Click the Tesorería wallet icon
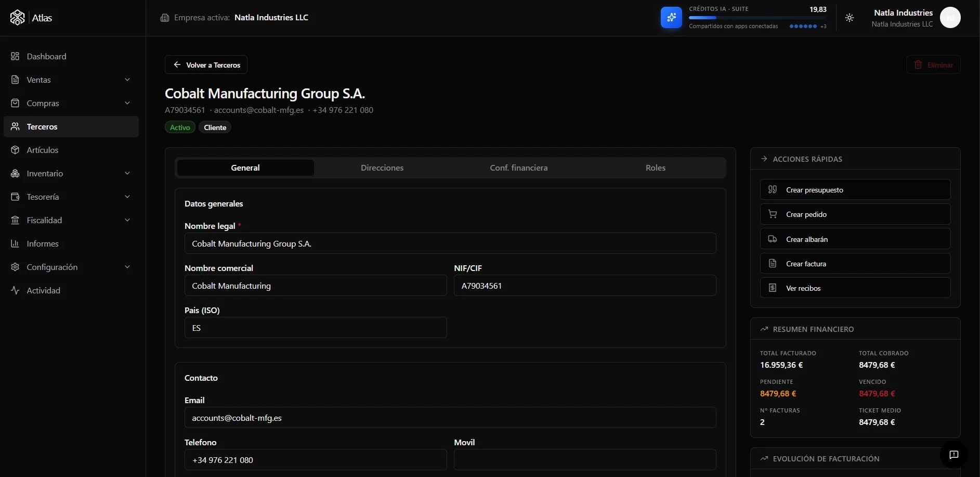The width and height of the screenshot is (980, 477). coord(15,197)
